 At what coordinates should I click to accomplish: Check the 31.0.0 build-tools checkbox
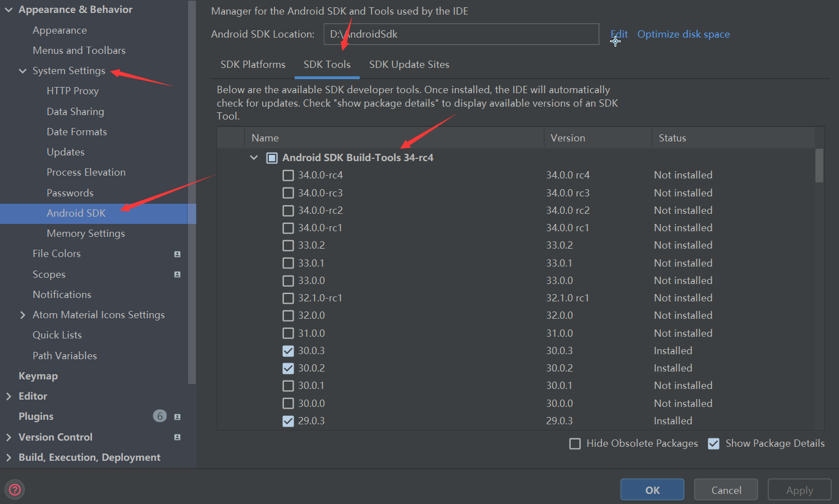(288, 333)
